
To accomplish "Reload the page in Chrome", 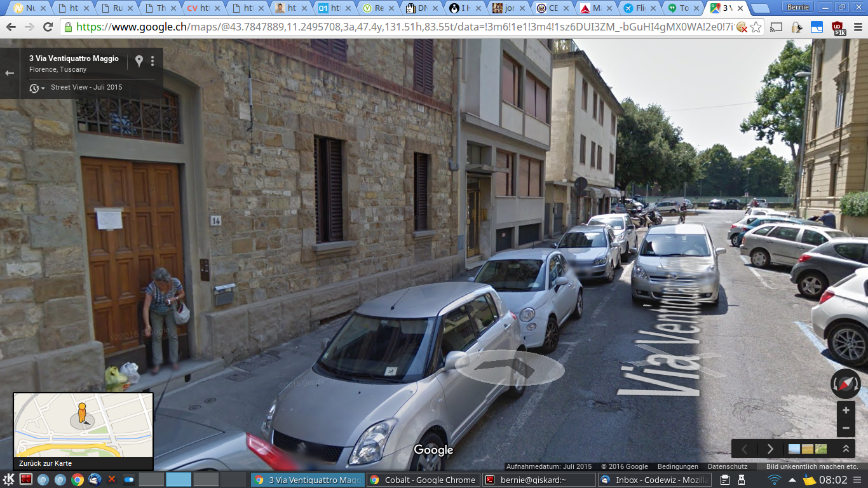I will 48,27.
